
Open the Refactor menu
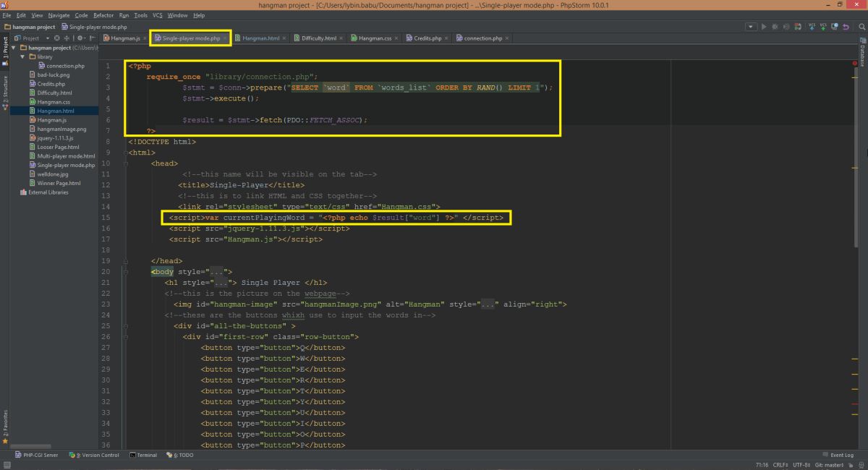click(x=103, y=15)
